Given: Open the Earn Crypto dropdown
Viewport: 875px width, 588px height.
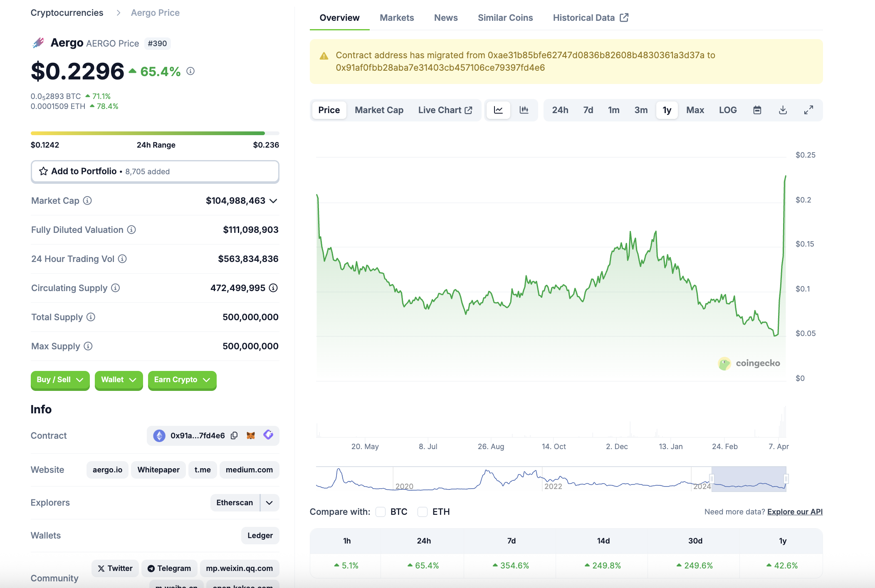Looking at the screenshot, I should [x=182, y=380].
